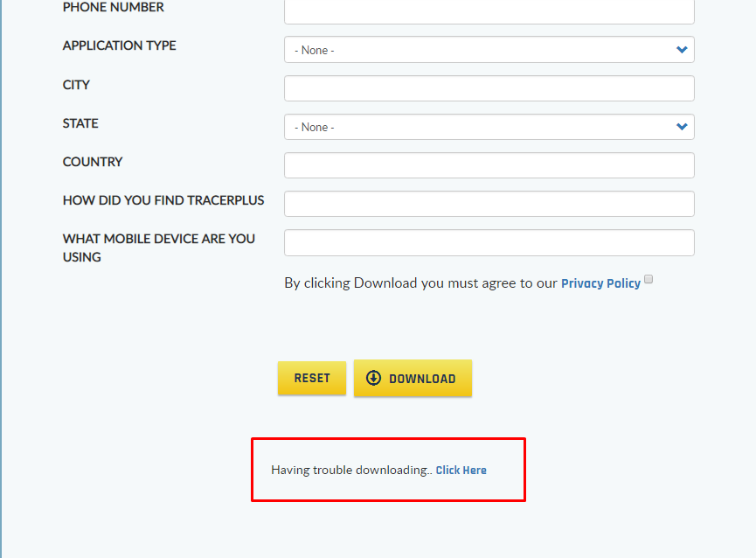The width and height of the screenshot is (756, 558).
Task: Click the yellow Download button
Action: (x=413, y=378)
